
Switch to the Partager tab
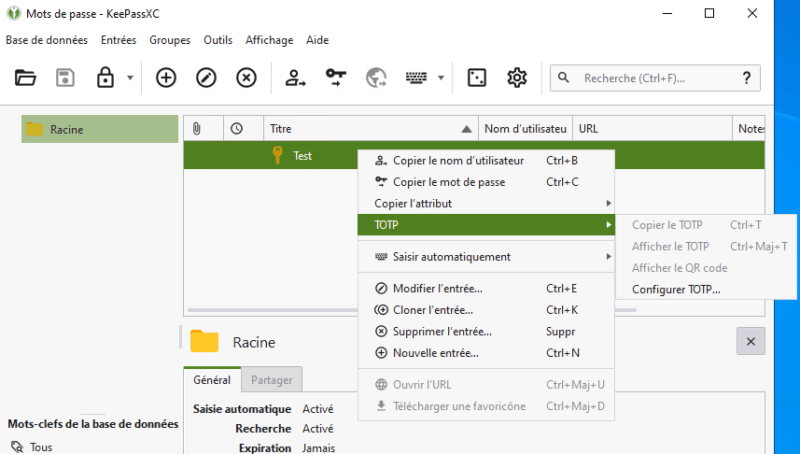point(271,380)
